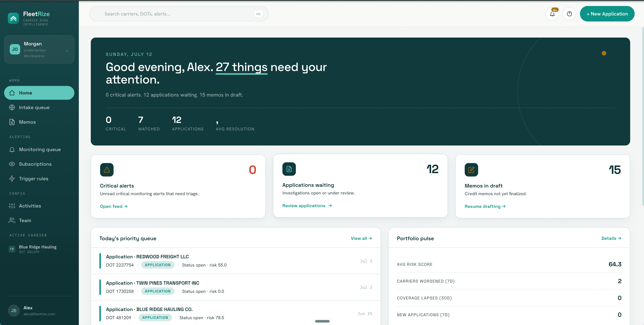Click the Memos in draft pencil icon

click(x=471, y=170)
